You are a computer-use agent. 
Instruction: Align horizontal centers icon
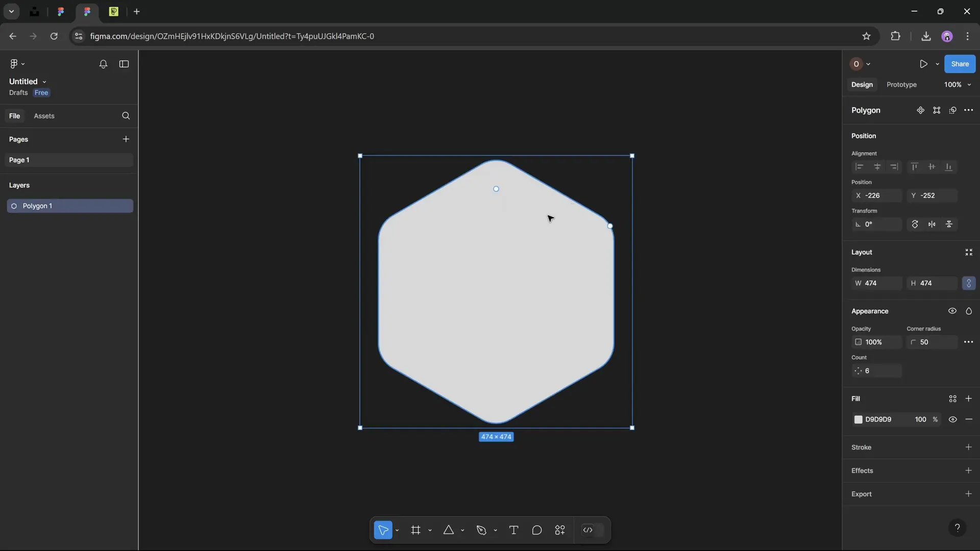pos(877,167)
